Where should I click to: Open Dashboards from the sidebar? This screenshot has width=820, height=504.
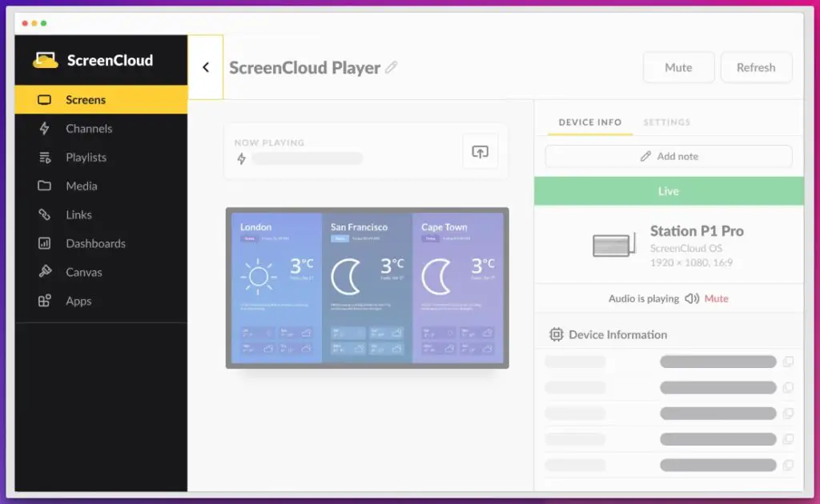coord(101,243)
